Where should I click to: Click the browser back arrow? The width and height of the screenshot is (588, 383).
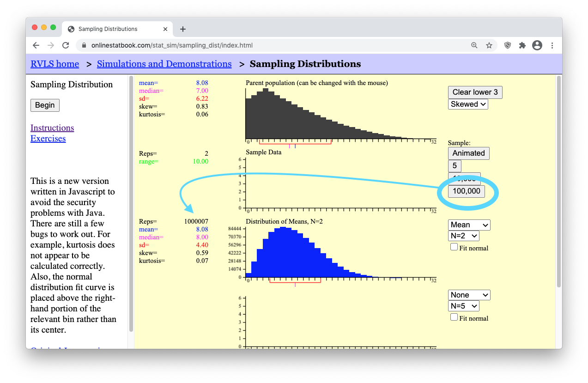tap(36, 45)
